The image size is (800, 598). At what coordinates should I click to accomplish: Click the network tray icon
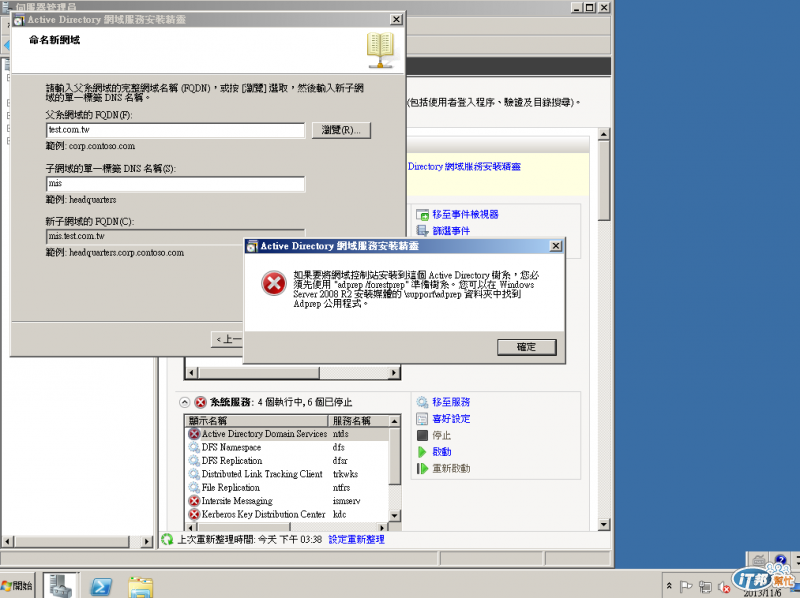[705, 587]
